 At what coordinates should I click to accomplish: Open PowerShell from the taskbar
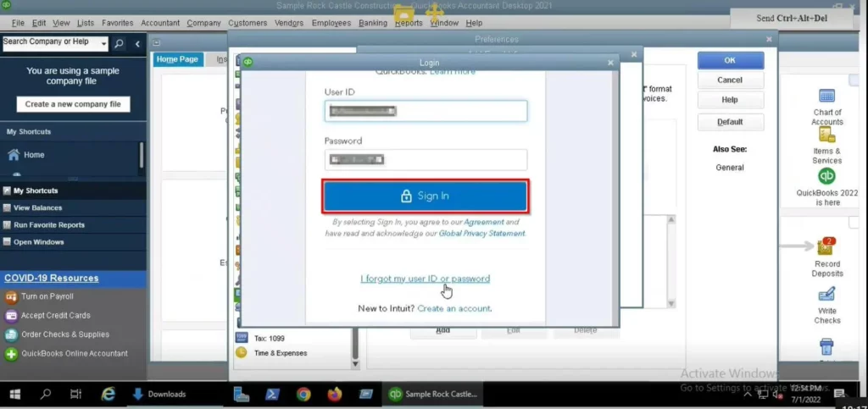click(272, 394)
